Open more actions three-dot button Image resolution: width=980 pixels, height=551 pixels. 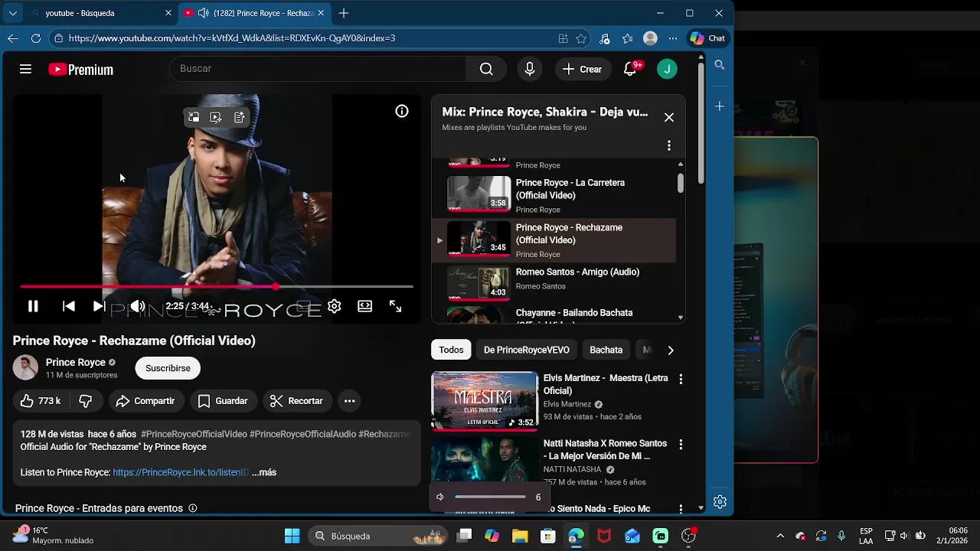click(349, 401)
